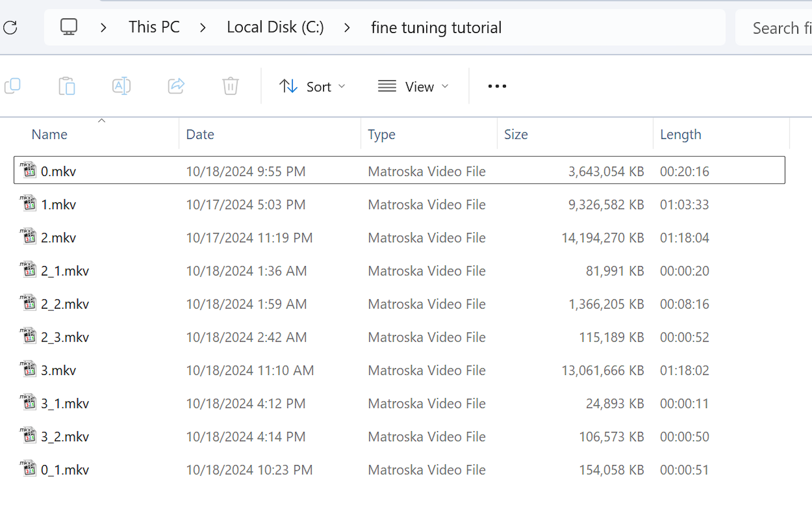This screenshot has height=511, width=812.
Task: Click the Delete trash can icon
Action: (x=230, y=86)
